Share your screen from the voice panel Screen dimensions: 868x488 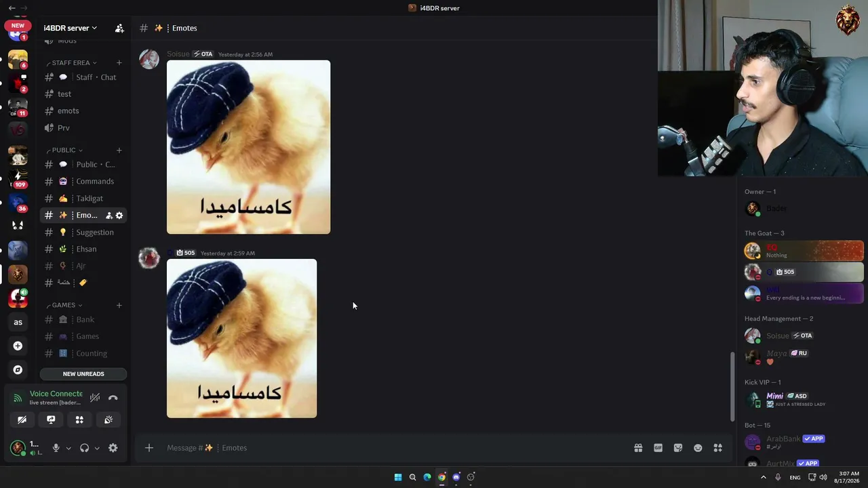[51, 420]
